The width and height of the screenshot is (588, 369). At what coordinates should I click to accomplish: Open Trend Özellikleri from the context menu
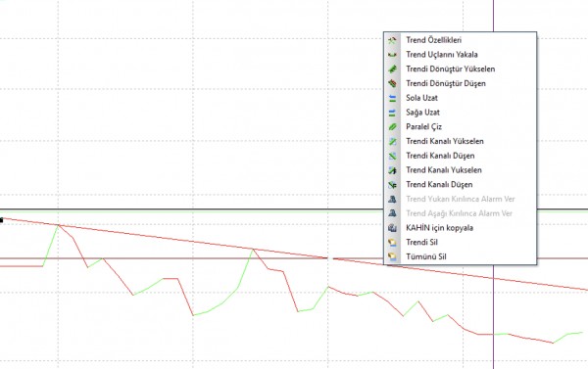[x=460, y=40]
